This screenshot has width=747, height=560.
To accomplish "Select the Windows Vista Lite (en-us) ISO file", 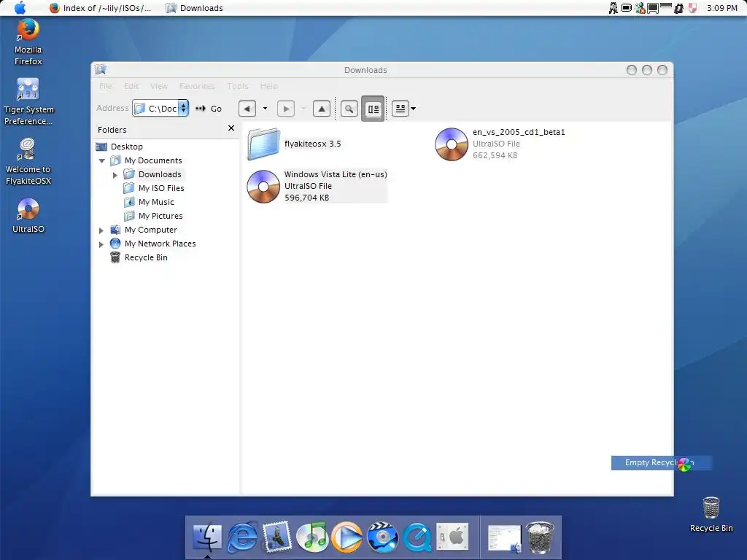I will [317, 186].
